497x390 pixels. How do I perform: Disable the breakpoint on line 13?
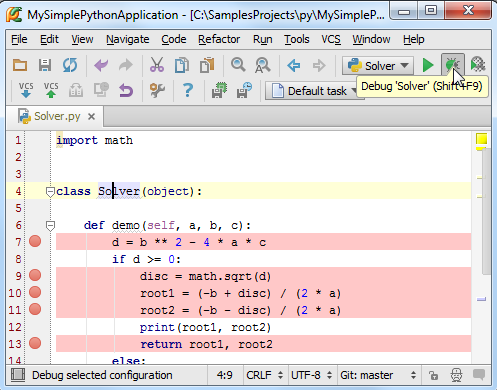[x=35, y=343]
